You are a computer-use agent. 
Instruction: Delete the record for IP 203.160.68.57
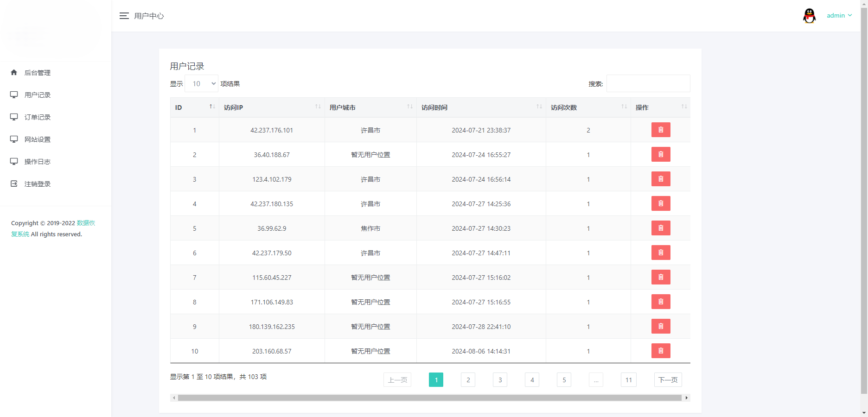coord(661,351)
